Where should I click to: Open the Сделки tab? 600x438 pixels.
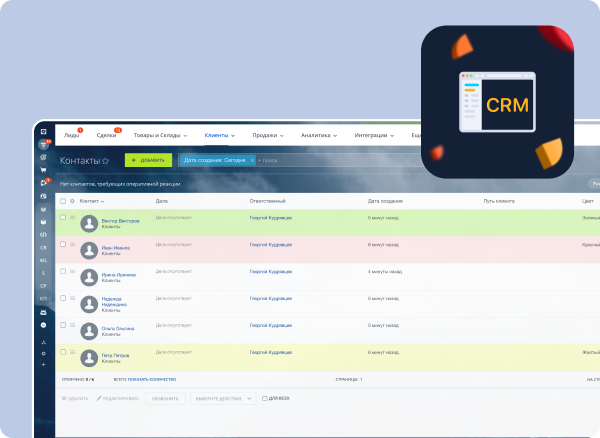click(x=106, y=135)
